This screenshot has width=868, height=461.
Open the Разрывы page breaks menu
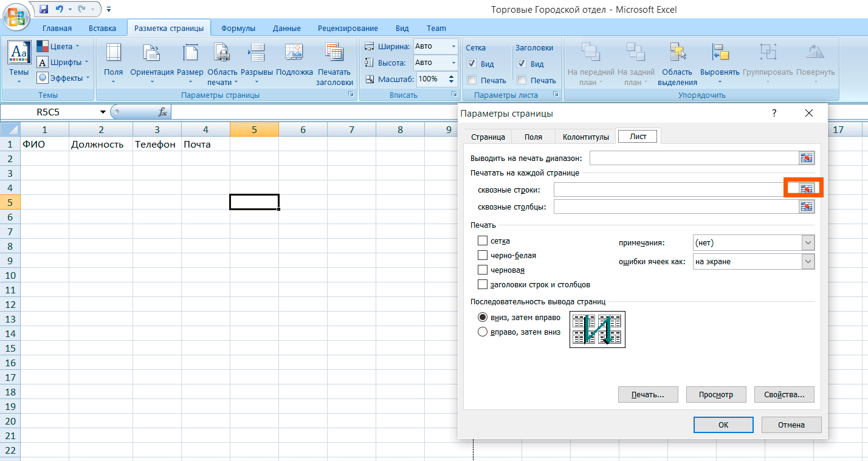(257, 63)
